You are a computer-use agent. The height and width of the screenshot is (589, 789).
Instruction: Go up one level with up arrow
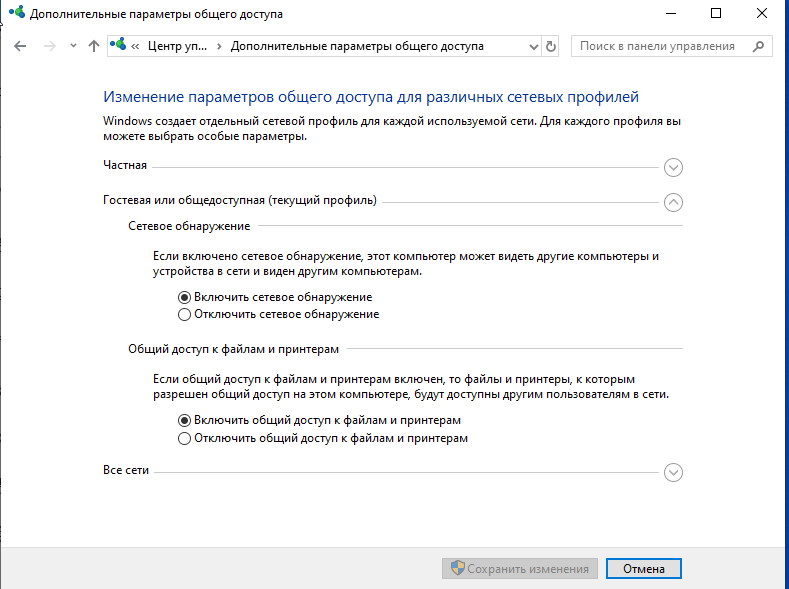(94, 46)
